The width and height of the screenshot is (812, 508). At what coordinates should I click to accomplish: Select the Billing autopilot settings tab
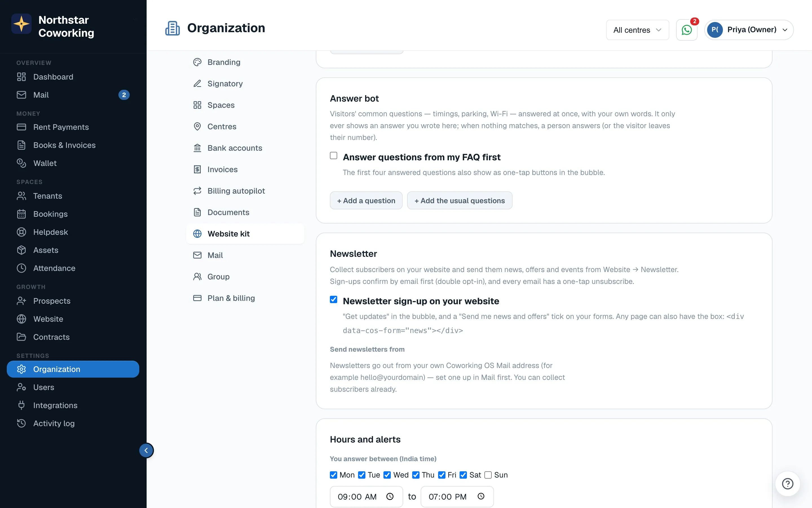(x=245, y=191)
